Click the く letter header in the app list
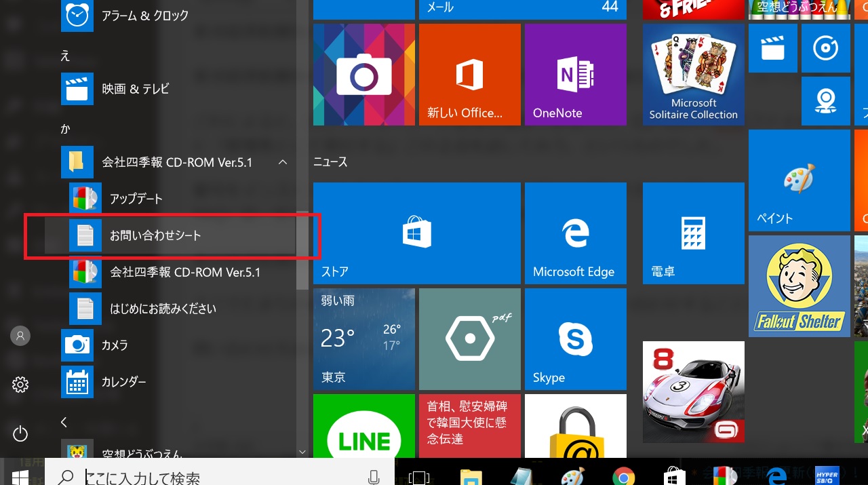The image size is (868, 485). (64, 423)
